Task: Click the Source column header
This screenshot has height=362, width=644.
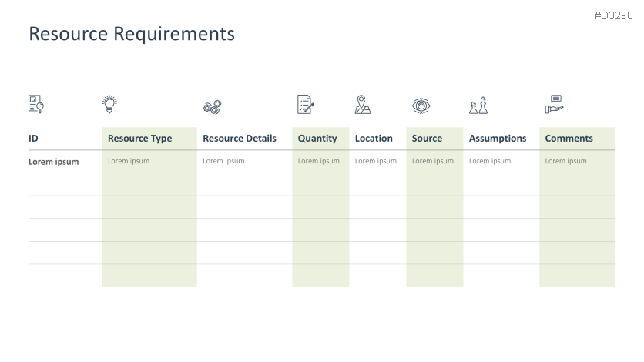Action: click(x=427, y=139)
